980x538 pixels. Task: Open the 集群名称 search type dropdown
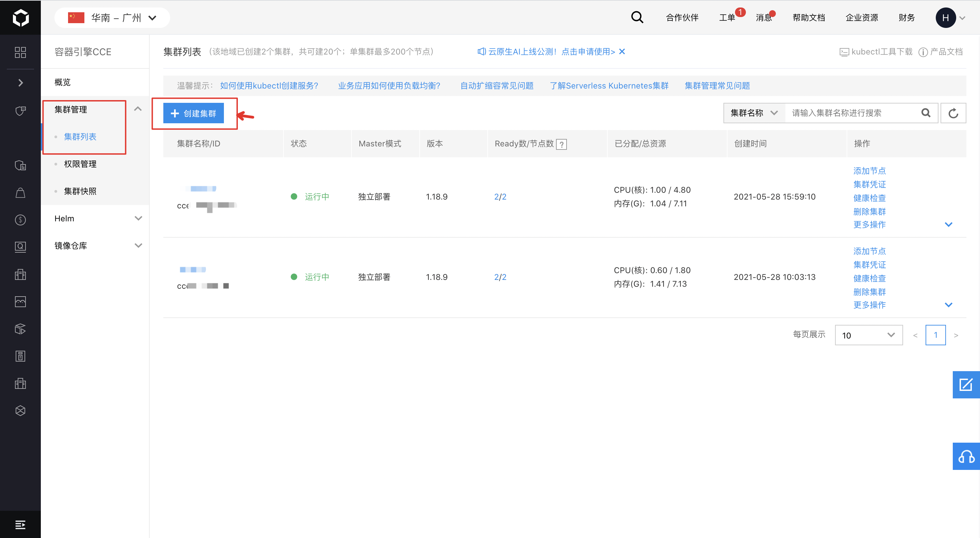pos(754,113)
